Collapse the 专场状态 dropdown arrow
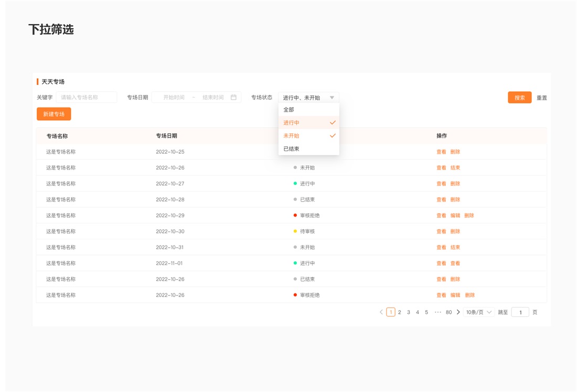Screen dimensions: 577x392 click(x=332, y=98)
